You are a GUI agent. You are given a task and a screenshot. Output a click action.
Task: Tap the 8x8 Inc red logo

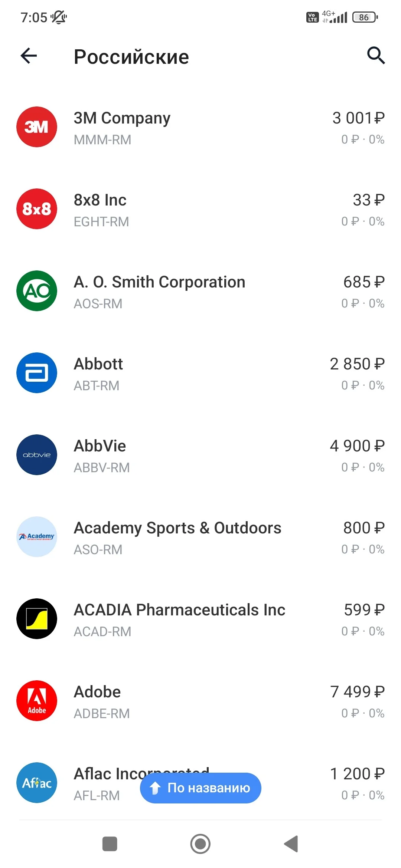tap(37, 209)
